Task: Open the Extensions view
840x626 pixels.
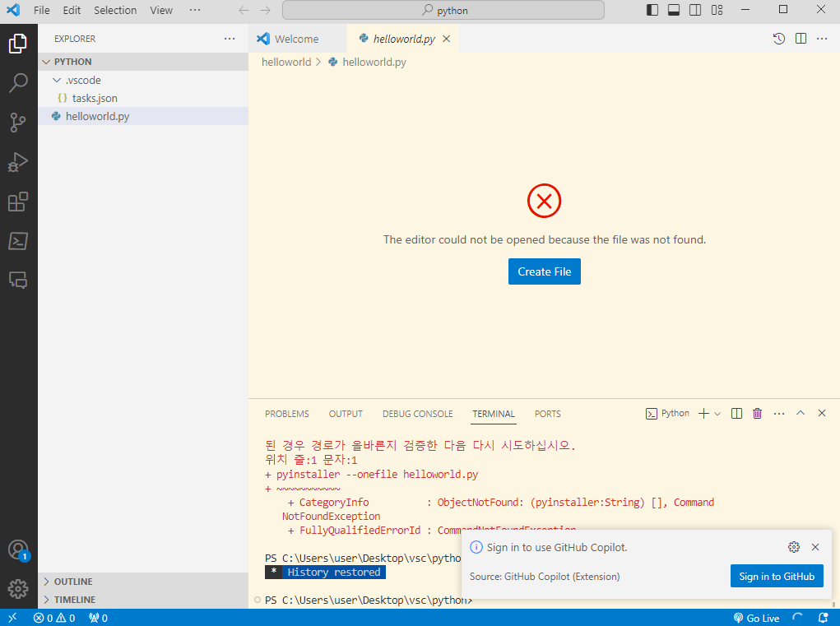Action: click(x=18, y=202)
